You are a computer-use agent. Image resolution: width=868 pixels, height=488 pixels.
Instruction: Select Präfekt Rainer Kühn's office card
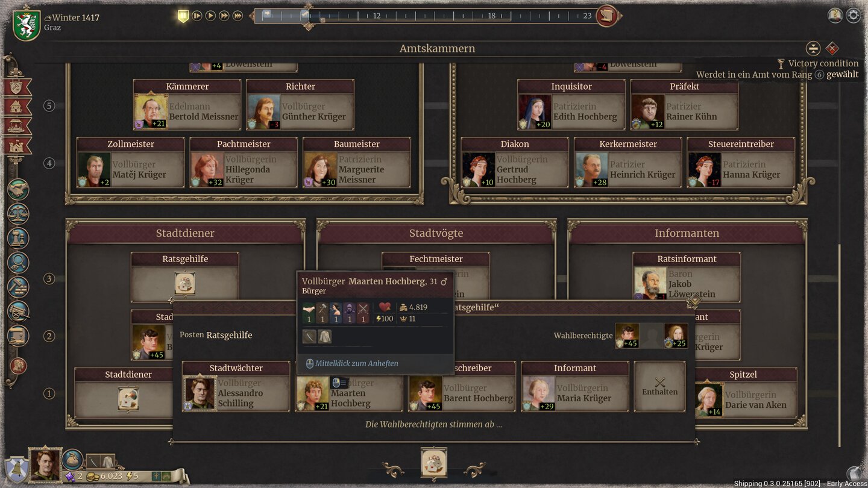[685, 105]
